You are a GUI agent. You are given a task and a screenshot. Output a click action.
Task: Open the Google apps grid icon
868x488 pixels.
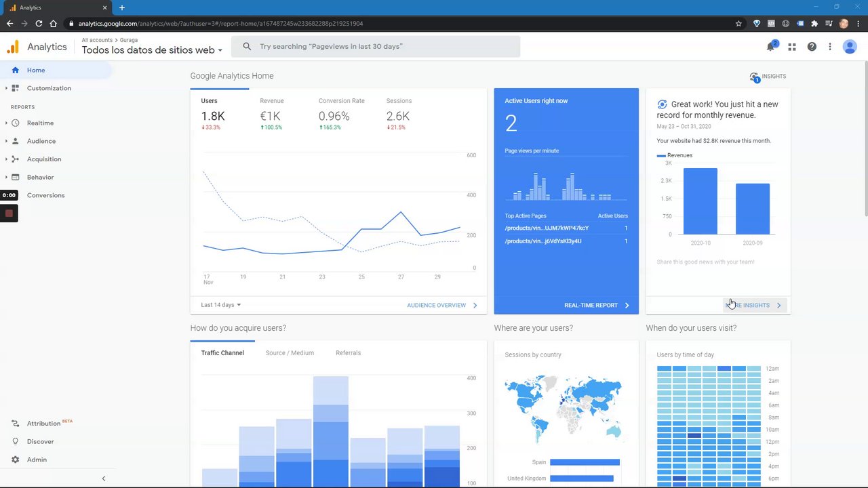(791, 47)
